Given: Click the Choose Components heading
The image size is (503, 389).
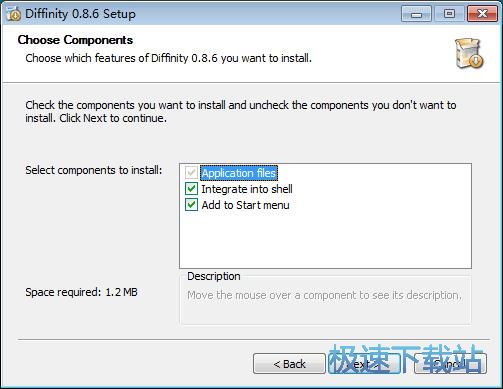Looking at the screenshot, I should pos(75,40).
